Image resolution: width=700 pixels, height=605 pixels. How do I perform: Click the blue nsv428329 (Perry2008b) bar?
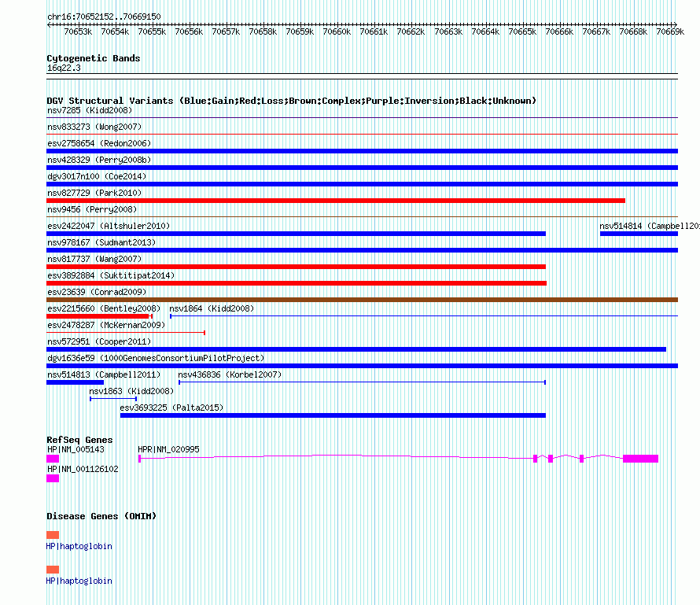(362, 168)
